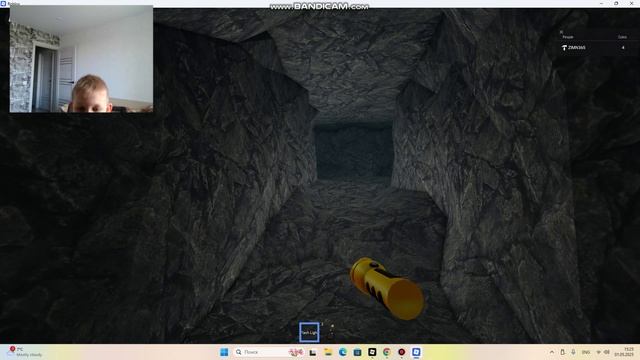This screenshot has width=640, height=360.
Task: Click the hammer icon beside the player name
Action: coord(564,48)
